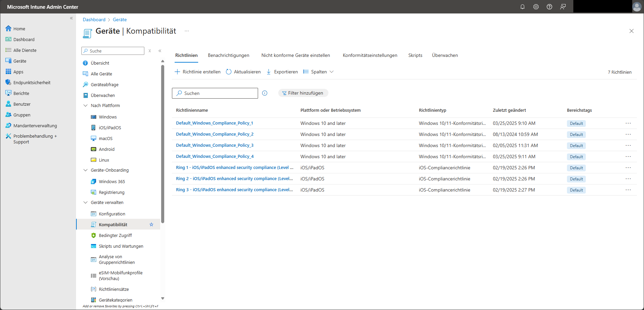644x310 pixels.
Task: Click Dashboard breadcrumb link
Action: tap(94, 20)
